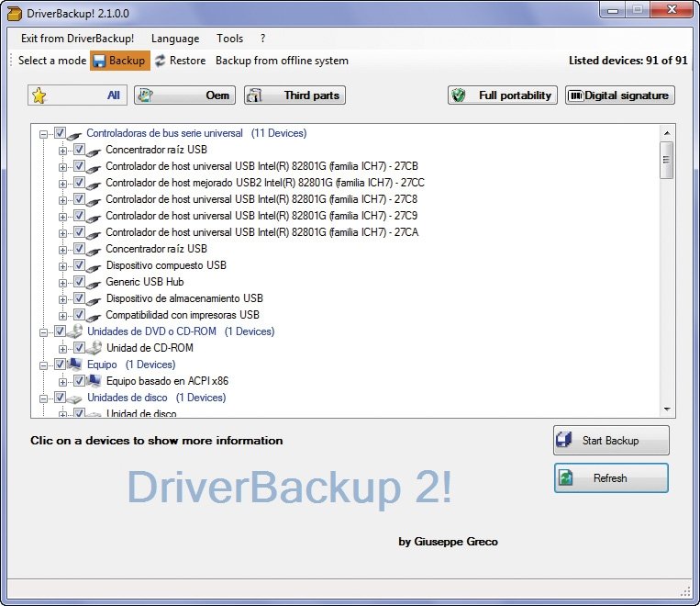Apply the Full portability filter

click(503, 95)
